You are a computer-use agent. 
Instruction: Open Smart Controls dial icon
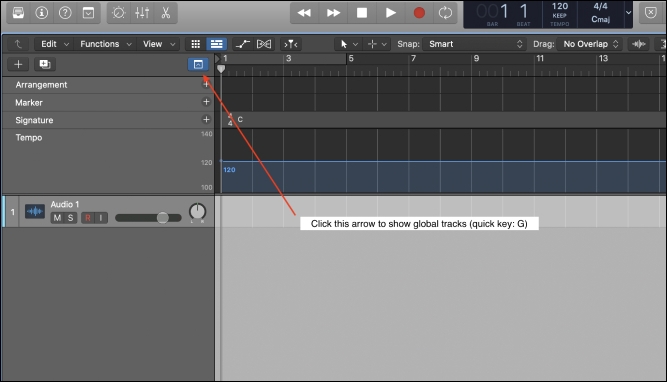(119, 13)
